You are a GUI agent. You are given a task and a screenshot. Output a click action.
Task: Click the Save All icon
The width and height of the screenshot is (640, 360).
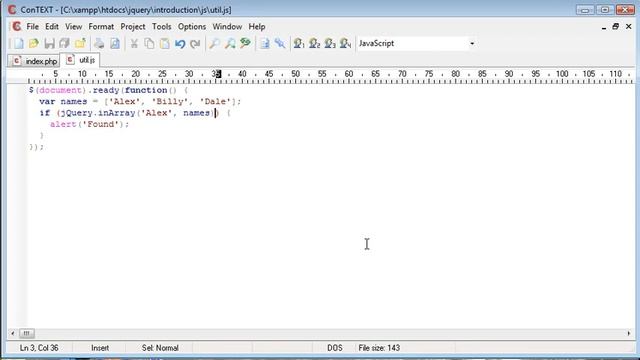point(64,43)
